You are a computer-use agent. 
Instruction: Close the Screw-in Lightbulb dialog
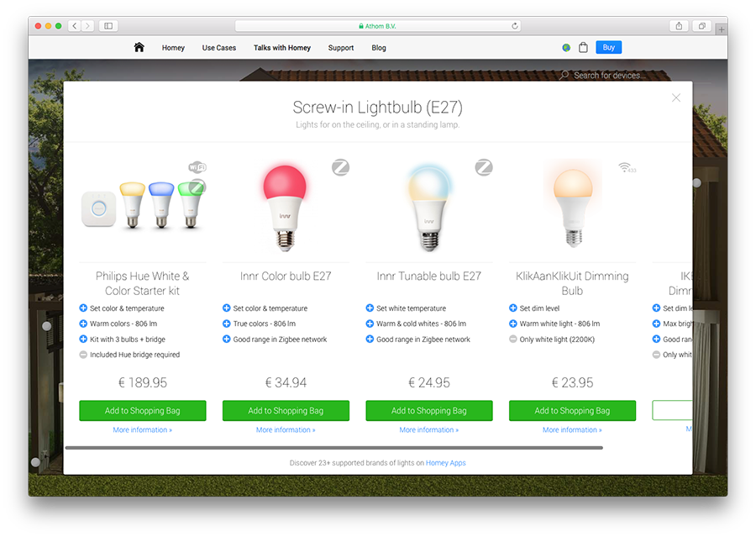676,98
